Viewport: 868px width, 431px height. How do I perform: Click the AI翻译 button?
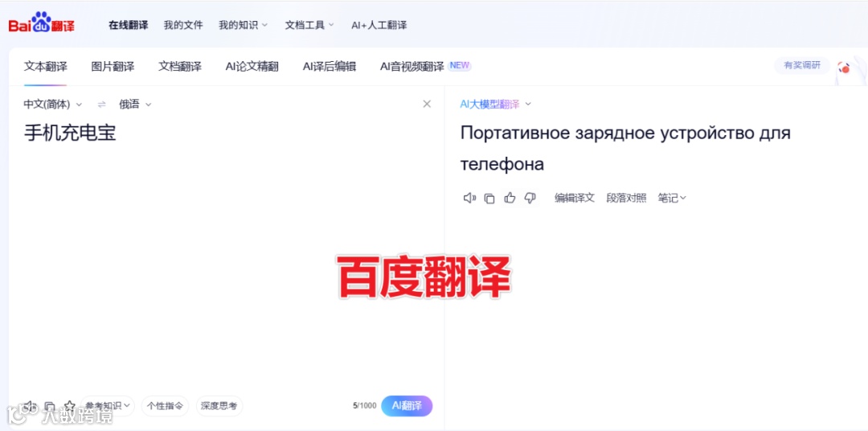407,405
